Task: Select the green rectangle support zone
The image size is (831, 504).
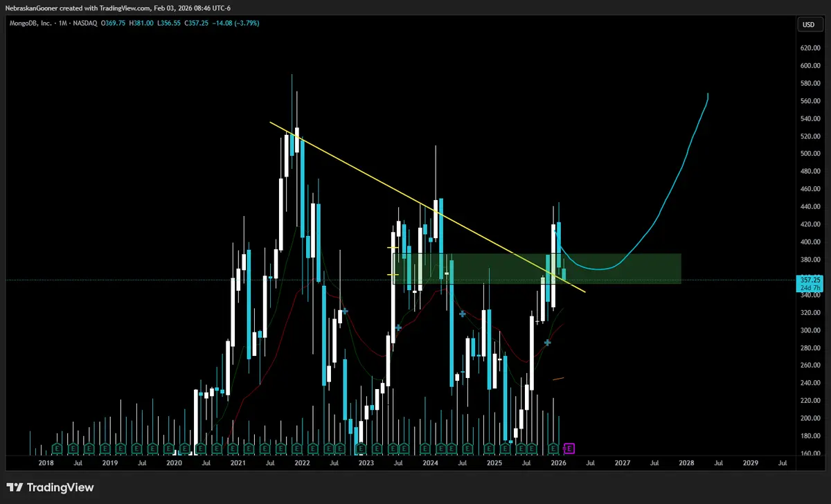Action: coord(537,269)
